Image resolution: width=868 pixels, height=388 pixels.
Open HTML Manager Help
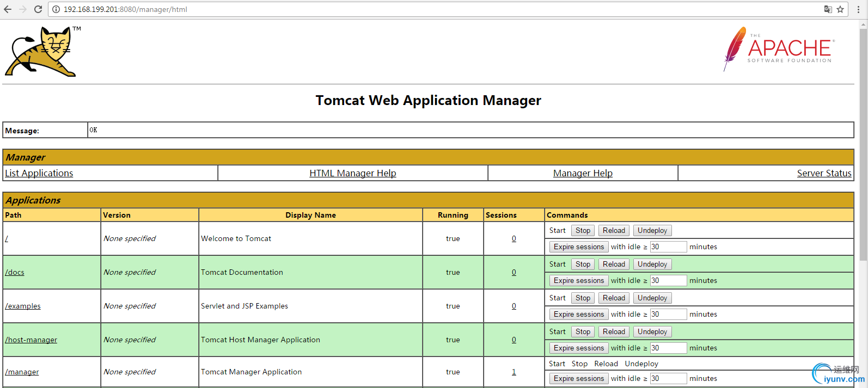pos(353,173)
